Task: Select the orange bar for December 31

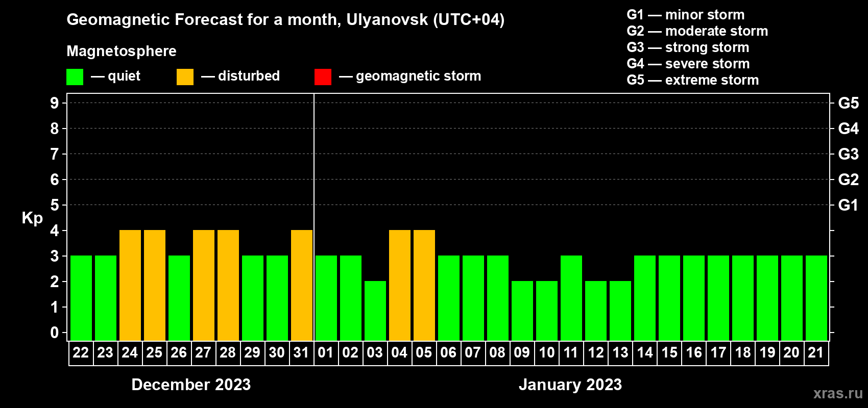Action: point(302,285)
